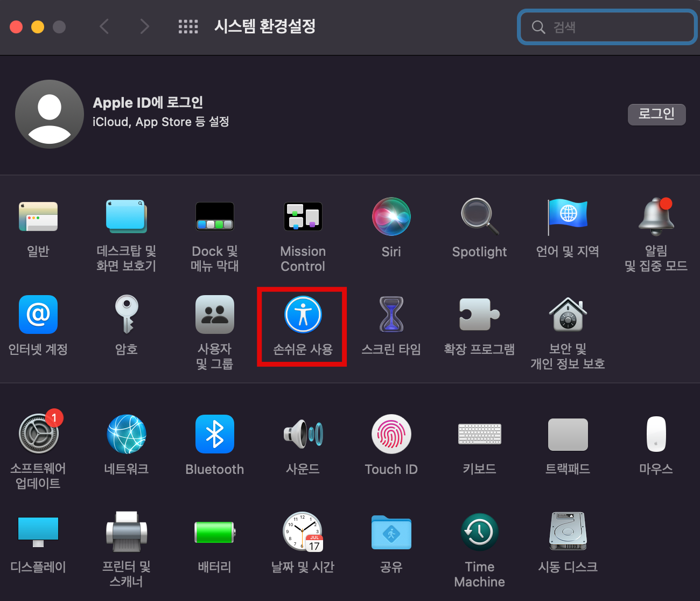
Task: Open 알림 및 집중 모드 preferences
Action: 656,217
